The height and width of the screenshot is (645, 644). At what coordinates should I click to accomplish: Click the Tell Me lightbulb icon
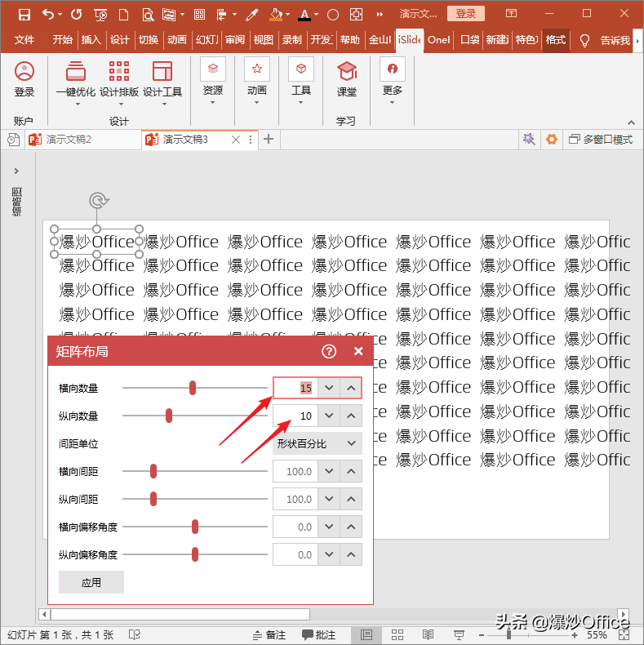tap(584, 40)
